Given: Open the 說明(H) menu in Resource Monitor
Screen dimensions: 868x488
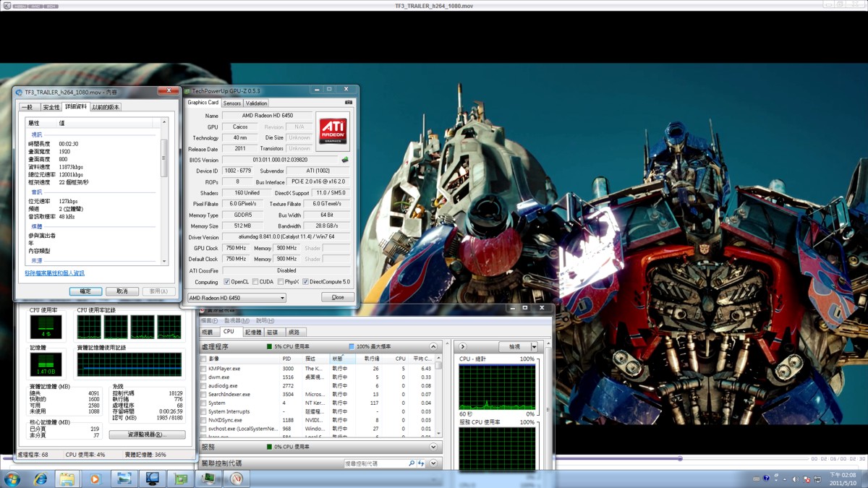Looking at the screenshot, I should (265, 321).
